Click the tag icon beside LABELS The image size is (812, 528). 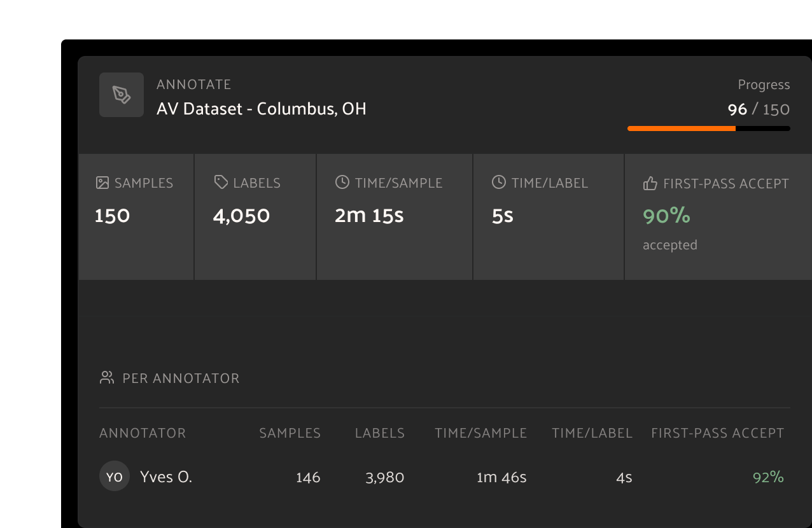click(x=221, y=183)
